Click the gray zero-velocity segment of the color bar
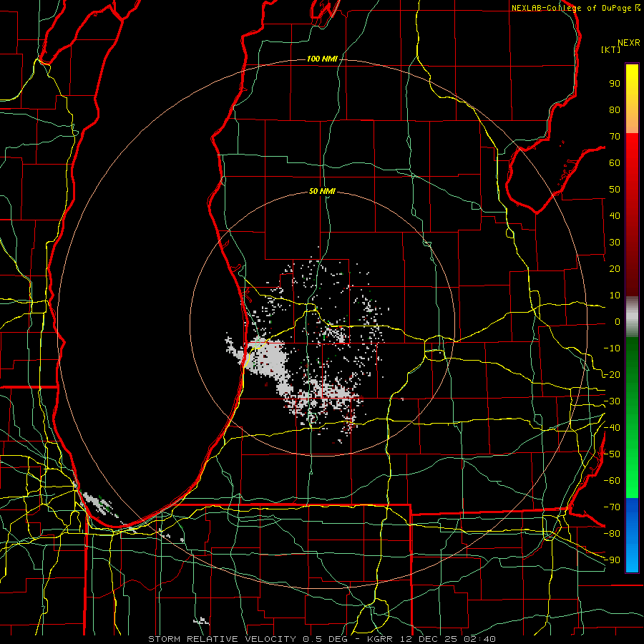Viewport: 644px width, 644px height. pyautogui.click(x=632, y=316)
